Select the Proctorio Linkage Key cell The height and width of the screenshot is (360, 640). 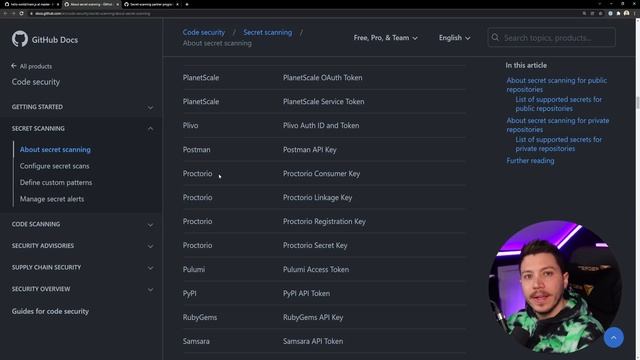[x=317, y=198]
